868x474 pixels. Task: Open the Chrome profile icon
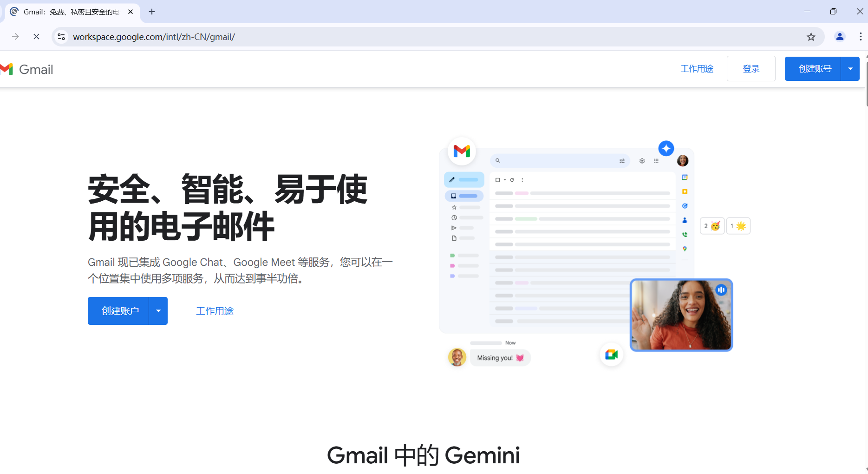840,37
